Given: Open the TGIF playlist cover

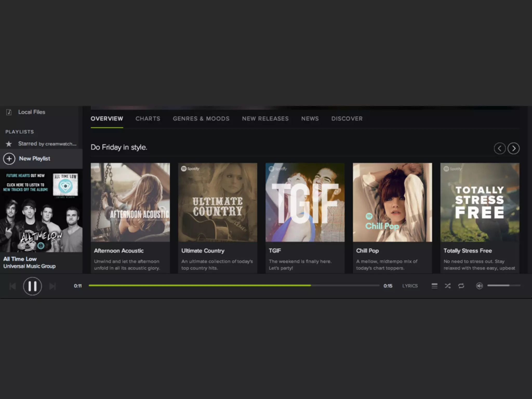Looking at the screenshot, I should click(305, 202).
